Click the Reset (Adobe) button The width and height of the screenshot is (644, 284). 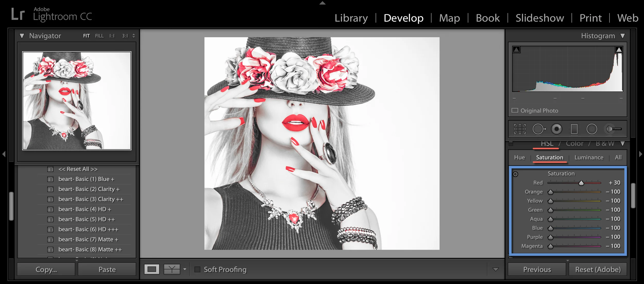(598, 269)
